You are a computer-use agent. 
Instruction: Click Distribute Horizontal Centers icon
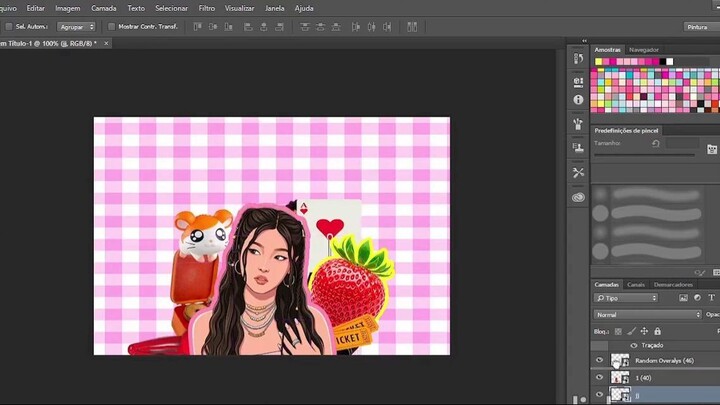[x=371, y=27]
